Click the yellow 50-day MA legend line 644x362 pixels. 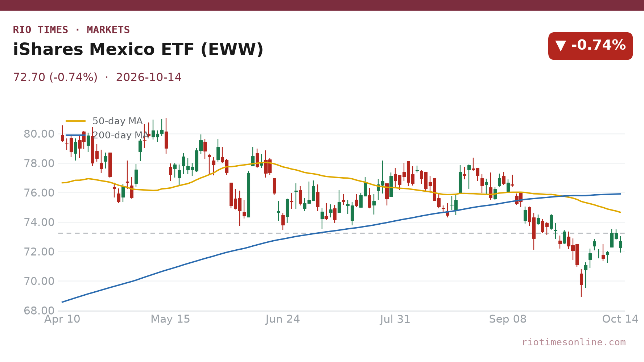[76, 121]
